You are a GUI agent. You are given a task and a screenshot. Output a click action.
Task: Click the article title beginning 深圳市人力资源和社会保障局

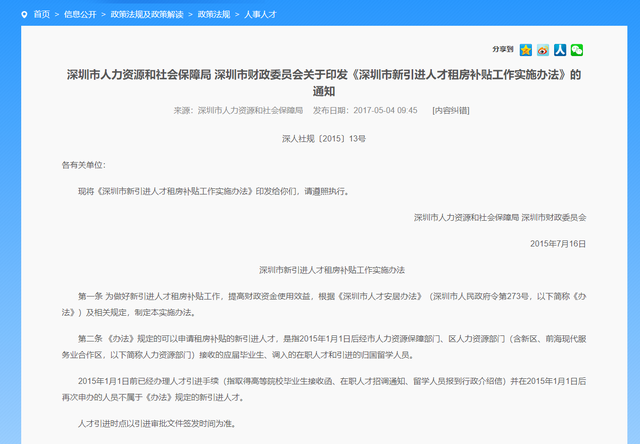324,83
